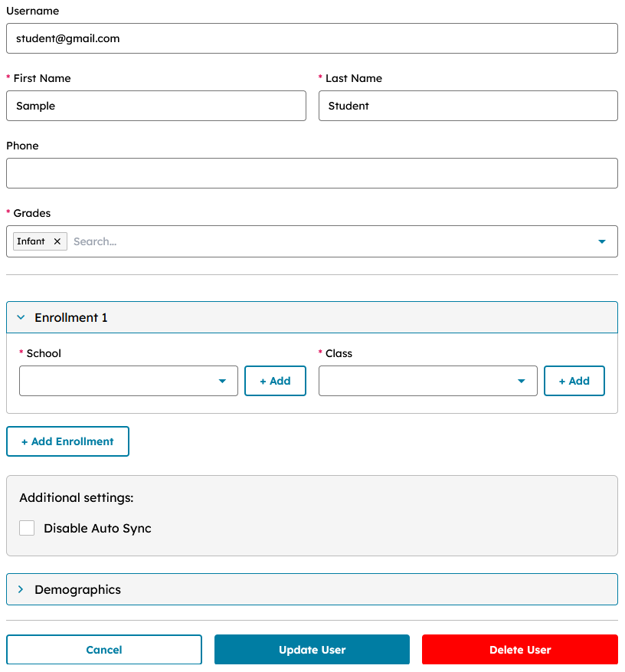Click the red Delete User button

[519, 650]
